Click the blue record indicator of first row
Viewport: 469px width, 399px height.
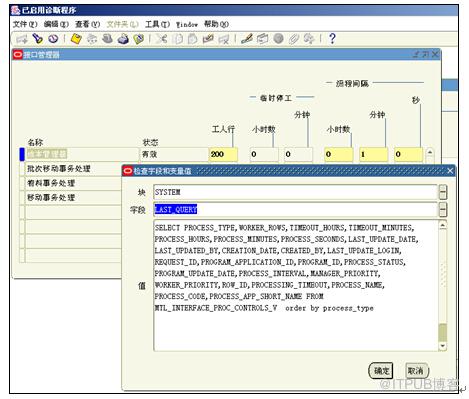point(22,154)
